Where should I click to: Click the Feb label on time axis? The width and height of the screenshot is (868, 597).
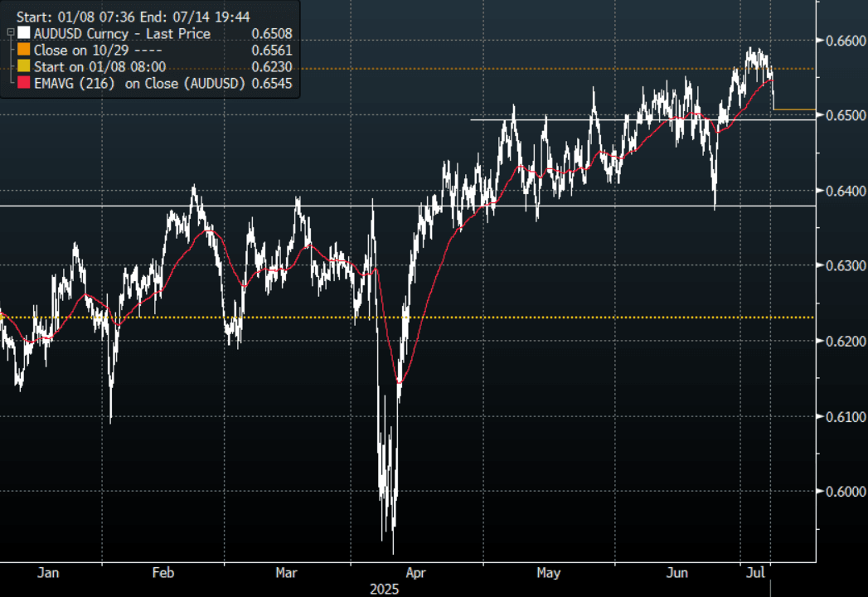click(163, 573)
